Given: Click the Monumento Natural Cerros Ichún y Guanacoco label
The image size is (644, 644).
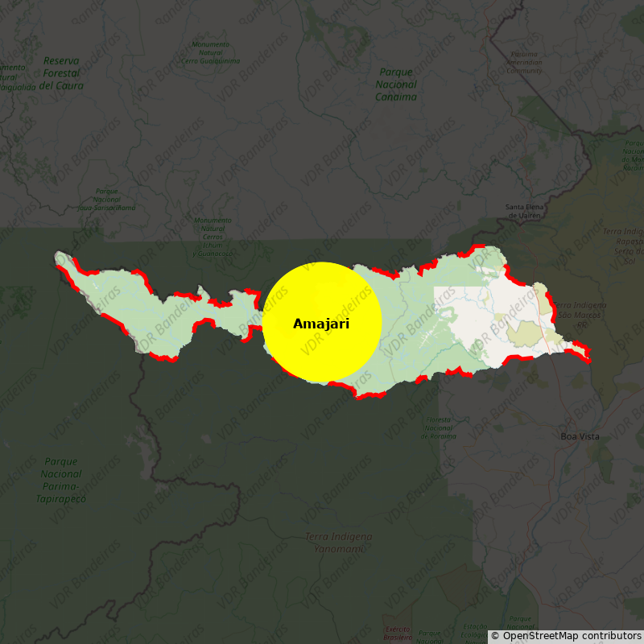Looking at the screenshot, I should coord(213,237).
